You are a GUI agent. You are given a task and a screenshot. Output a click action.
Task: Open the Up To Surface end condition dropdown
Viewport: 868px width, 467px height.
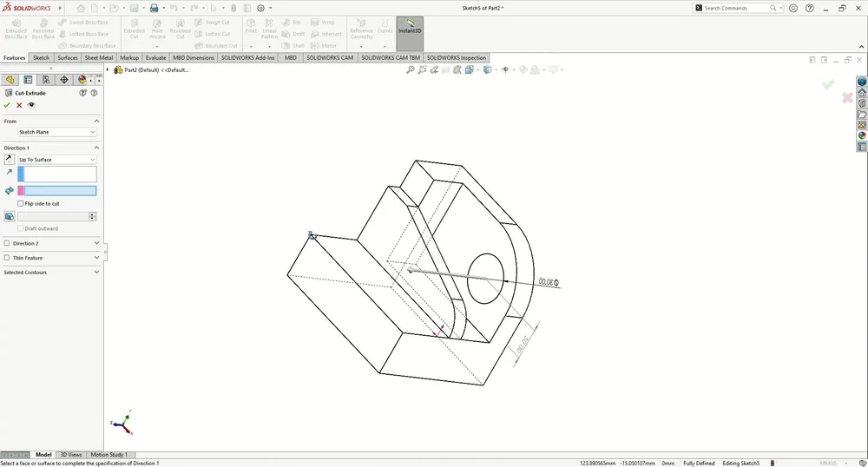click(56, 160)
